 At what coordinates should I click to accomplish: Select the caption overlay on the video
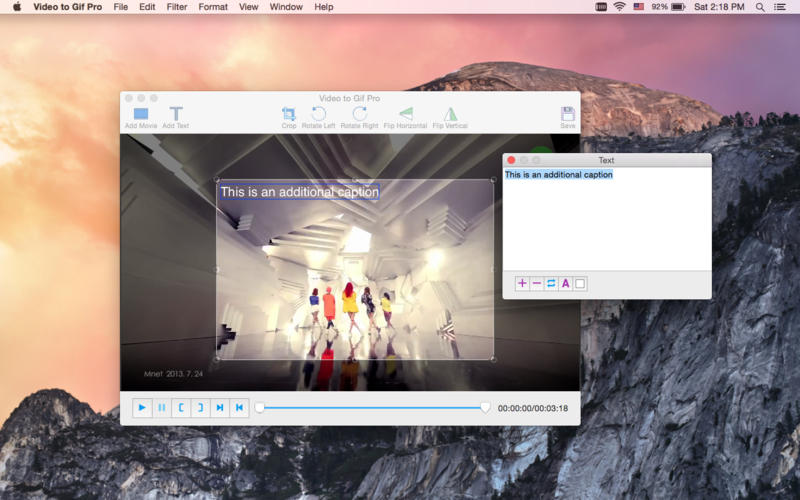pyautogui.click(x=299, y=192)
